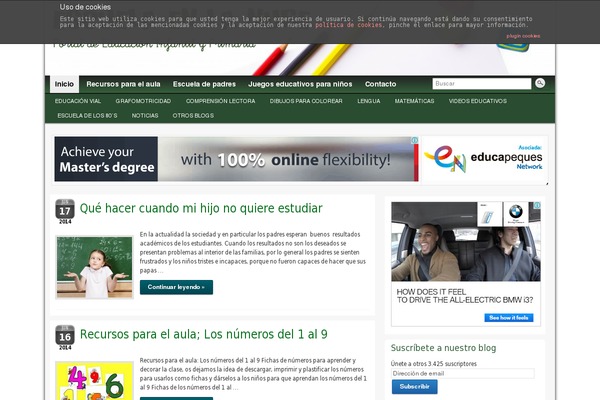Open Juegos educativos para niños menu
The image size is (600, 400).
300,84
